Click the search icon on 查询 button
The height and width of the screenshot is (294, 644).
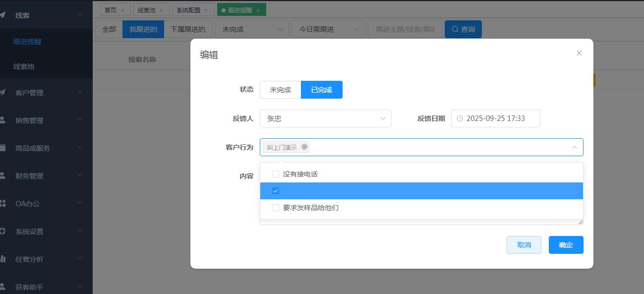coord(455,29)
